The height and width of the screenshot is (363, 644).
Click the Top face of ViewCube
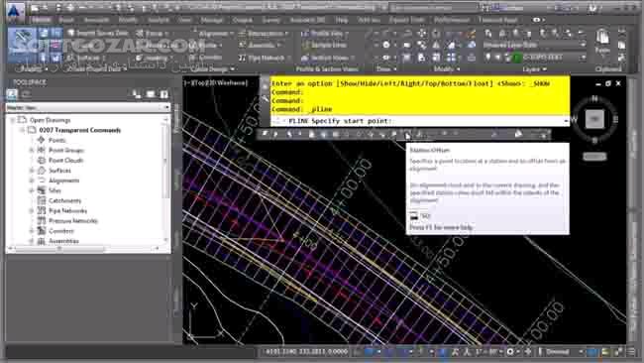[x=594, y=119]
